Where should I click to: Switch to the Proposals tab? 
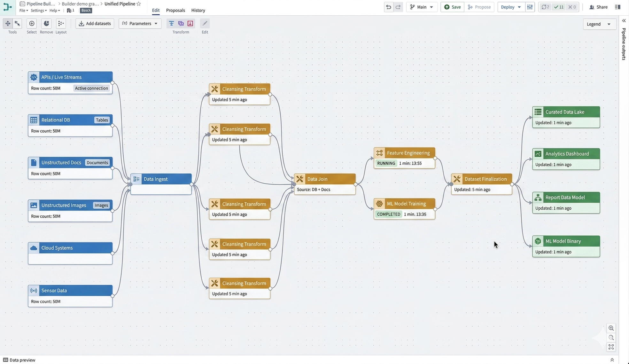click(x=175, y=10)
